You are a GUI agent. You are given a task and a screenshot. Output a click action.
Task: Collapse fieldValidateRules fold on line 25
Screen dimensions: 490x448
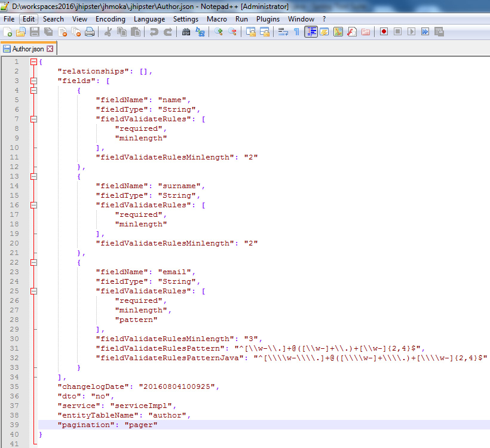(x=33, y=291)
